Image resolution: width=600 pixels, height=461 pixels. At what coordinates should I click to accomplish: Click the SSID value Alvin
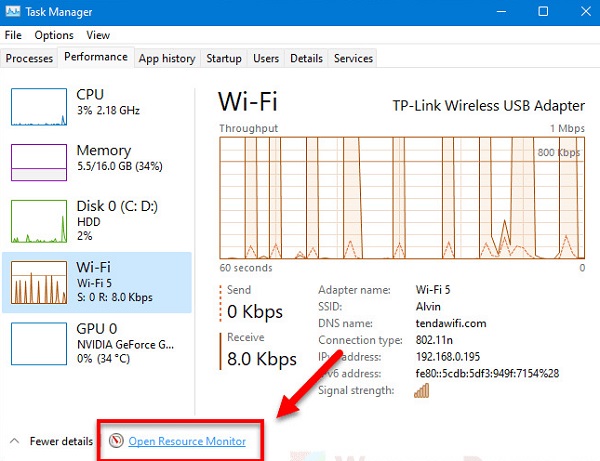(428, 306)
